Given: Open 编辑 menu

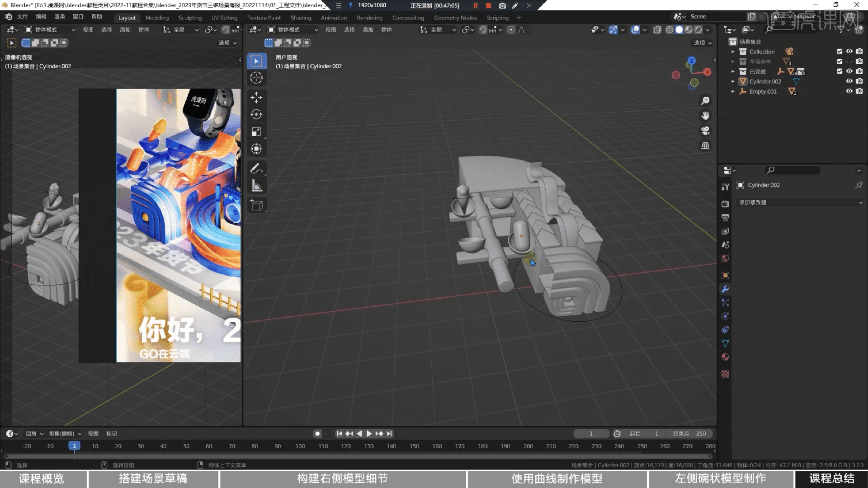Looking at the screenshot, I should 41,17.
